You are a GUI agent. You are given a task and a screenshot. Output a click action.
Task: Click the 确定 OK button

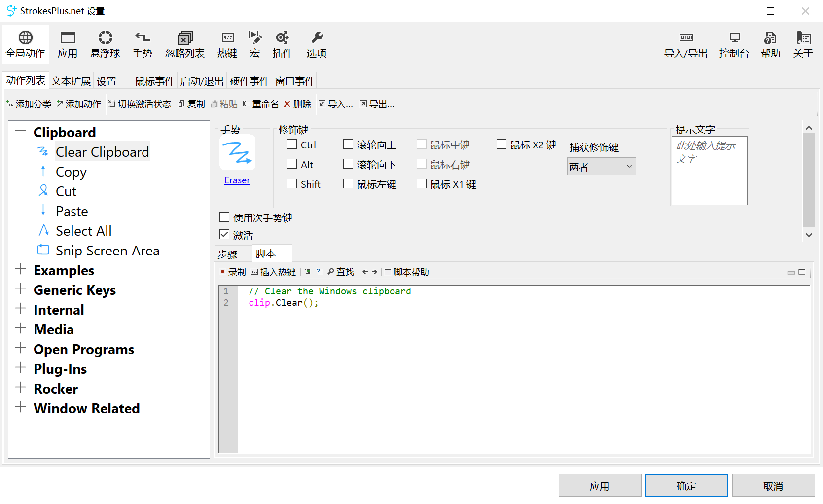point(686,486)
